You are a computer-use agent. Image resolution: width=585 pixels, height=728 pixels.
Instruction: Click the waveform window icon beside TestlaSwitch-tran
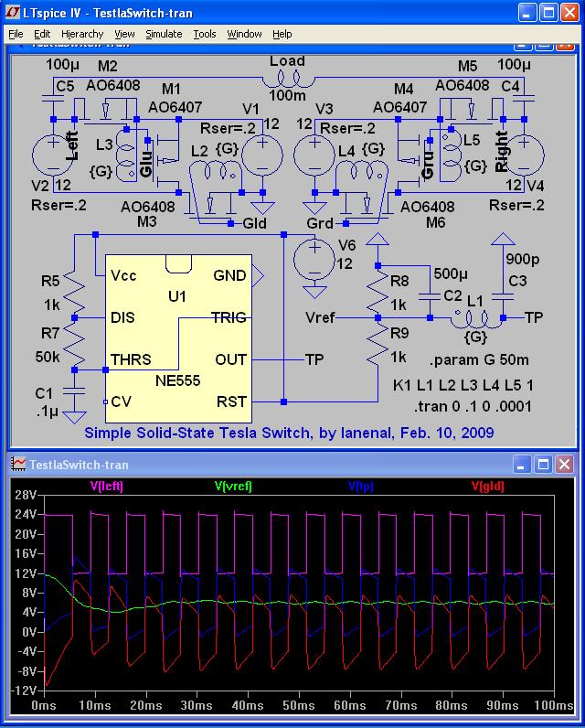(x=18, y=464)
